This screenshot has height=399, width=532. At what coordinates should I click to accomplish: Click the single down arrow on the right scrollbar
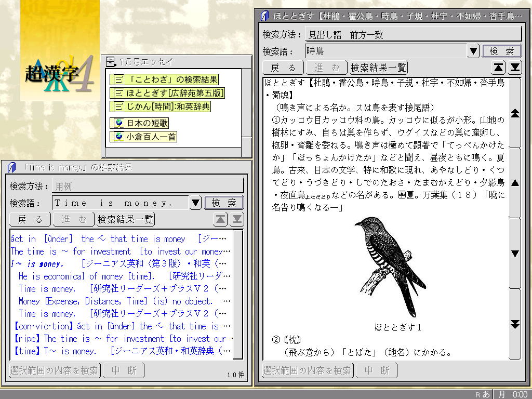515,254
